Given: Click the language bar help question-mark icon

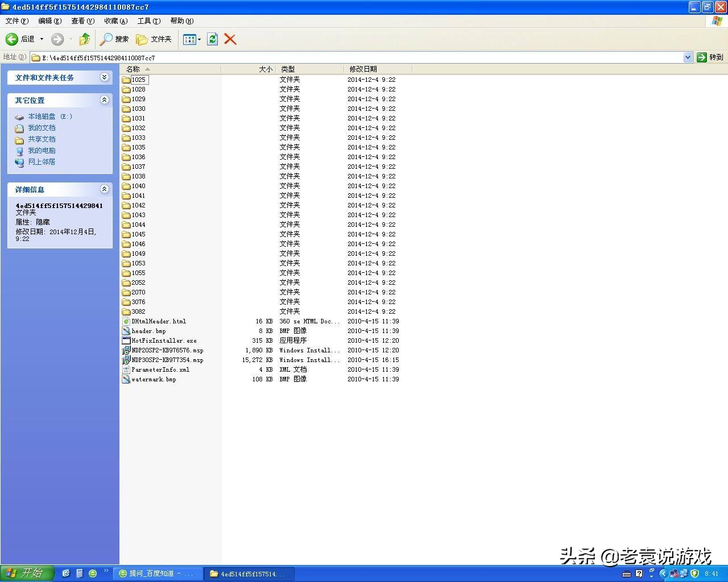Looking at the screenshot, I should click(x=639, y=574).
